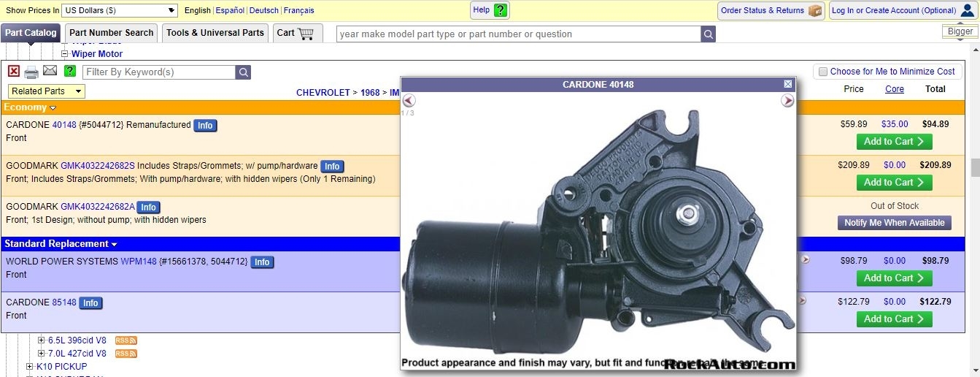Click RSS icon for 7.0L 427cid V8
The height and width of the screenshot is (377, 980).
click(x=126, y=354)
